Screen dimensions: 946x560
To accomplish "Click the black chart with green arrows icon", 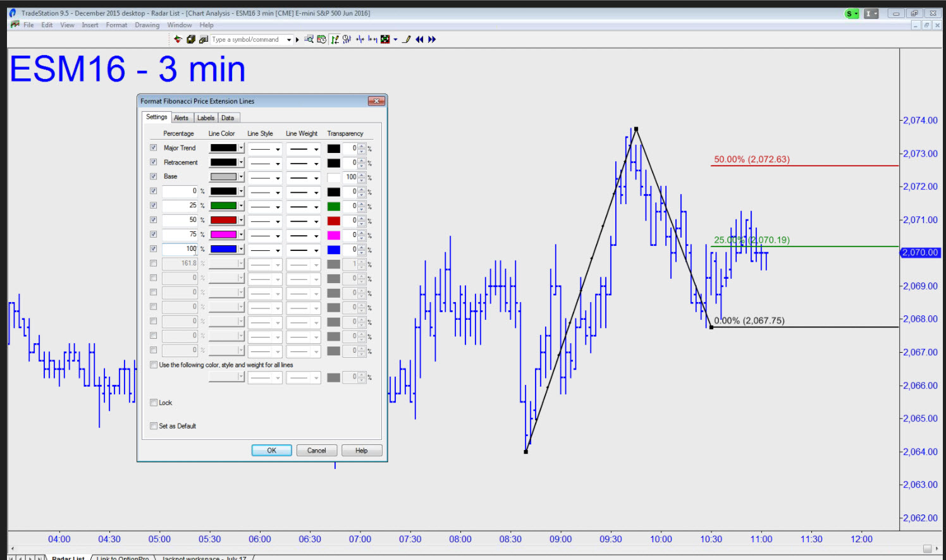I will (385, 39).
